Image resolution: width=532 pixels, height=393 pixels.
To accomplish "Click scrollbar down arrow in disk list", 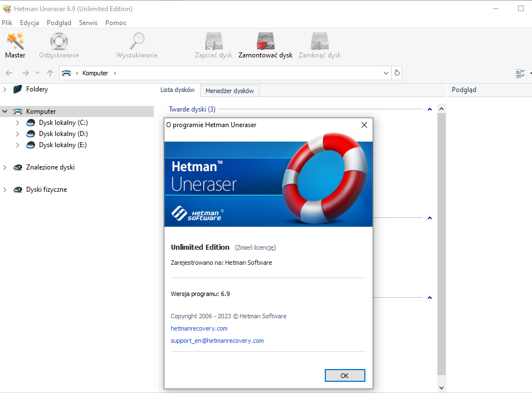I will click(x=441, y=387).
